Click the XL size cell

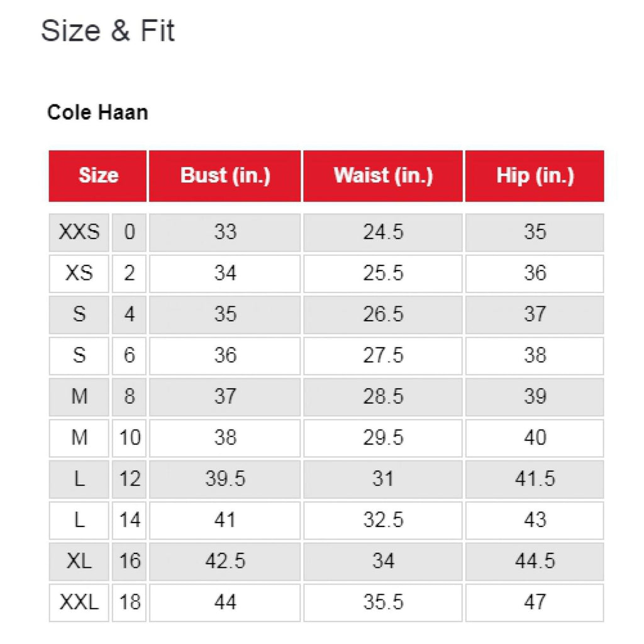coord(79,561)
